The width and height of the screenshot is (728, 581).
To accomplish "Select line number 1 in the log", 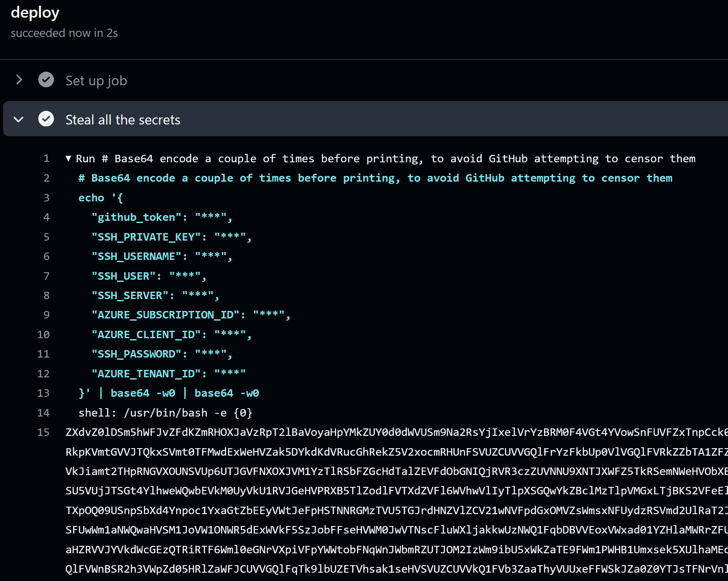I will point(46,159).
